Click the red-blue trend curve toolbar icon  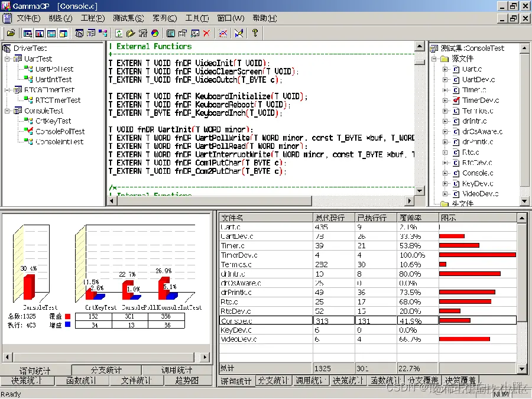tap(223, 33)
